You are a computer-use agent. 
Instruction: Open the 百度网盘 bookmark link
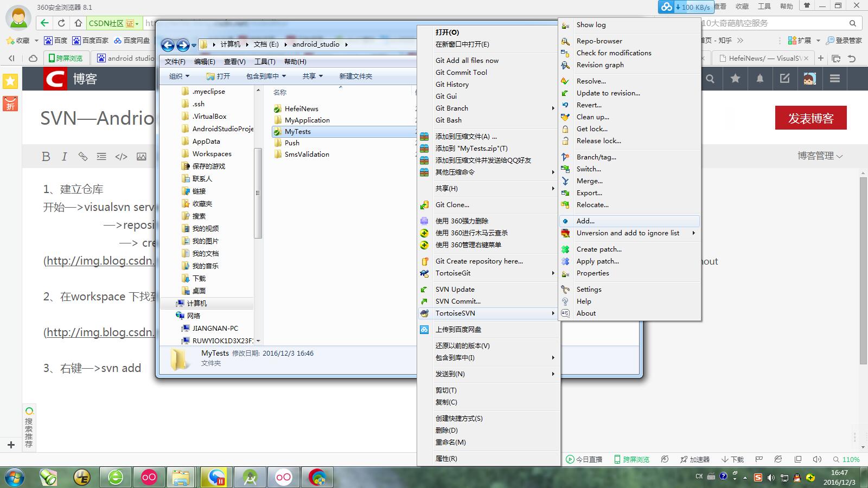tap(132, 41)
